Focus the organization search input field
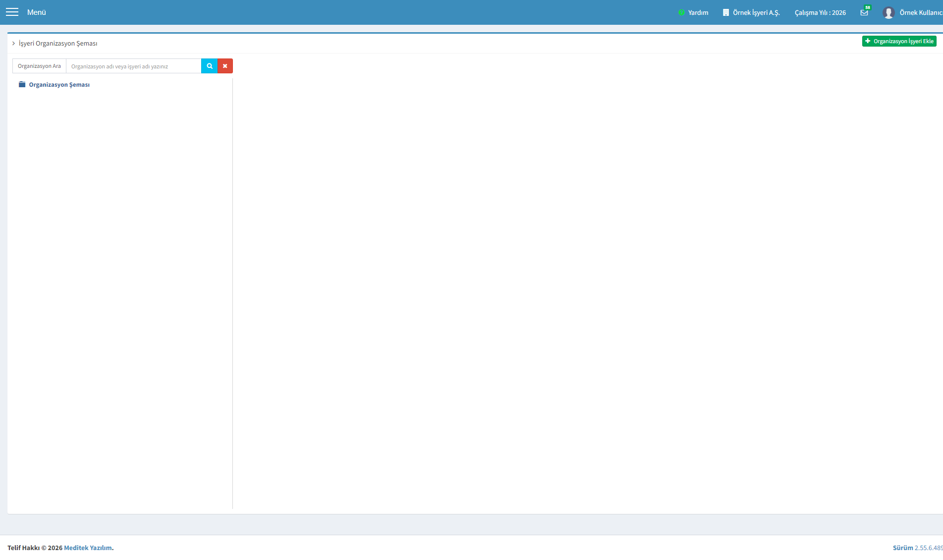This screenshot has height=560, width=943. (134, 66)
